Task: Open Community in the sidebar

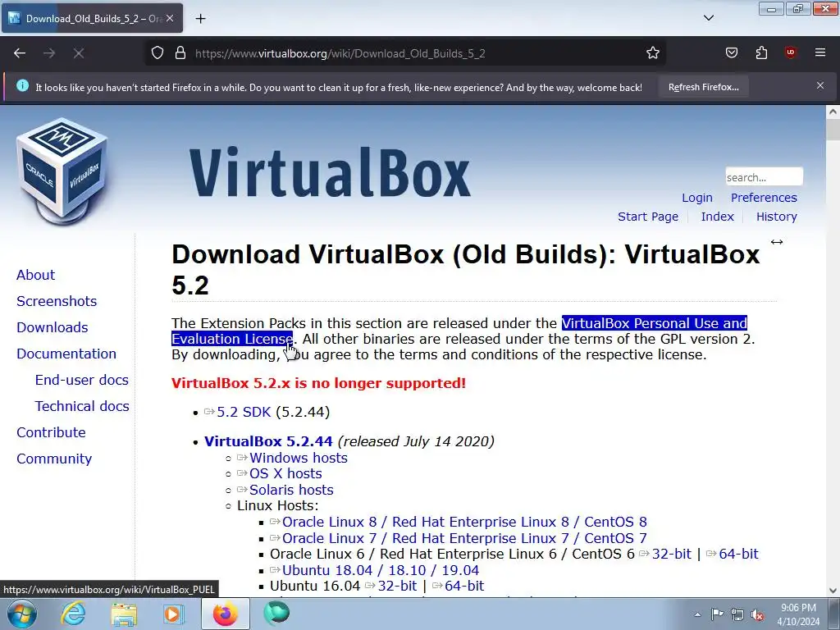Action: (54, 459)
